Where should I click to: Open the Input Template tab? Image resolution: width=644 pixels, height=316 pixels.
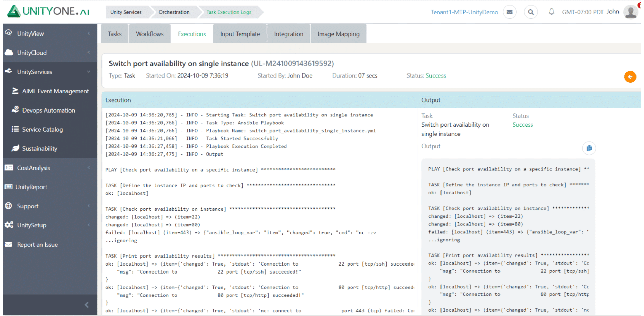click(x=240, y=34)
